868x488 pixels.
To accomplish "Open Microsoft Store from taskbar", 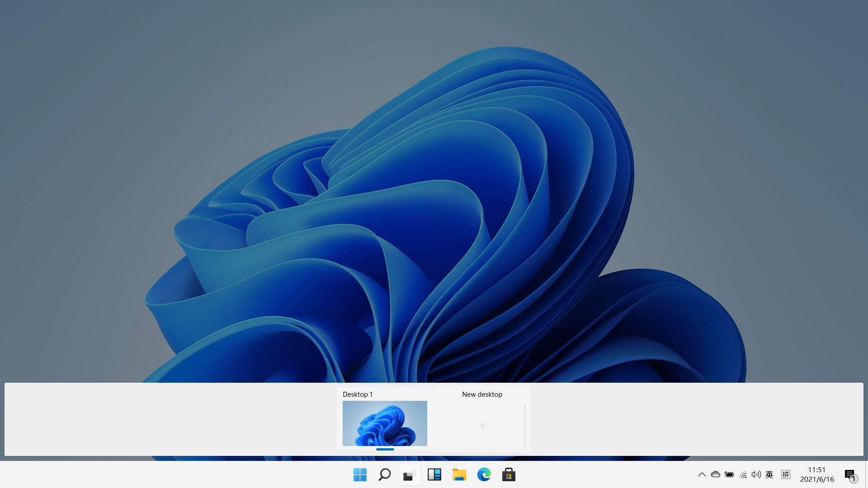I will click(509, 475).
